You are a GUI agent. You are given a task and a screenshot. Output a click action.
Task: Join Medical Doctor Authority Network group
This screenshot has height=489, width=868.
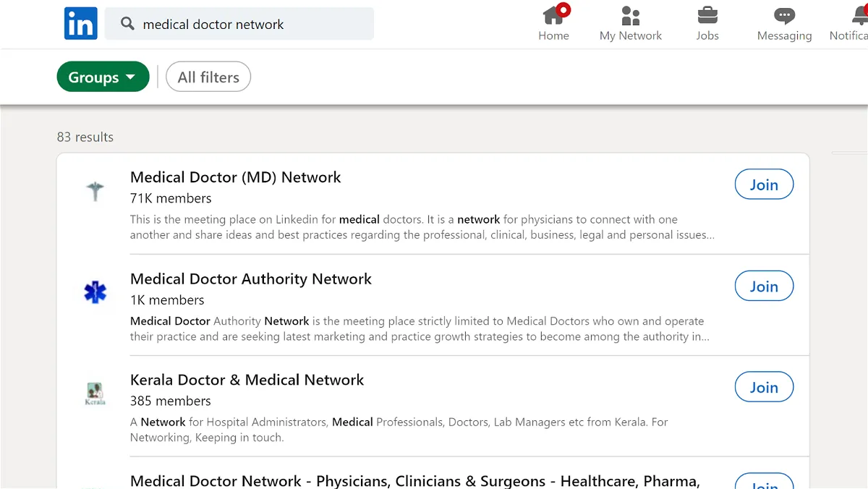[764, 286]
